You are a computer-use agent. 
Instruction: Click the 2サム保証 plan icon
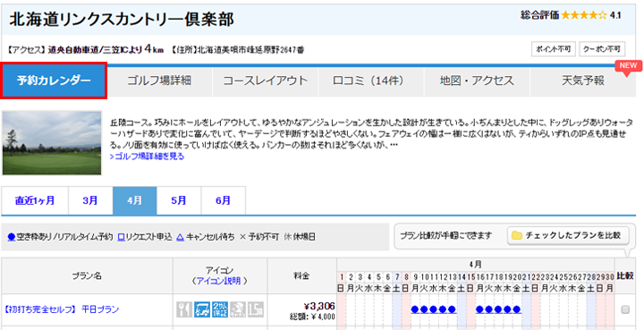(220, 309)
